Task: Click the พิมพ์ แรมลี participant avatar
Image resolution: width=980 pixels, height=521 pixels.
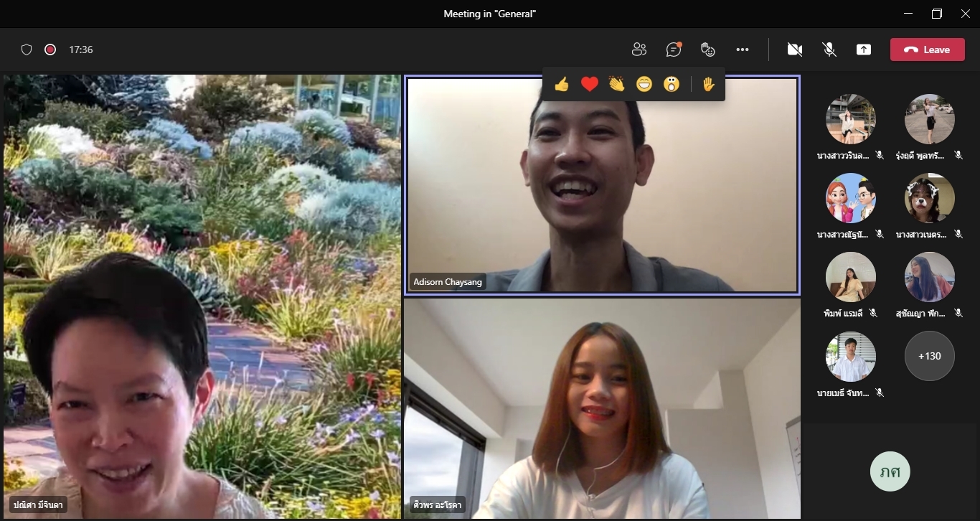Action: 850,277
